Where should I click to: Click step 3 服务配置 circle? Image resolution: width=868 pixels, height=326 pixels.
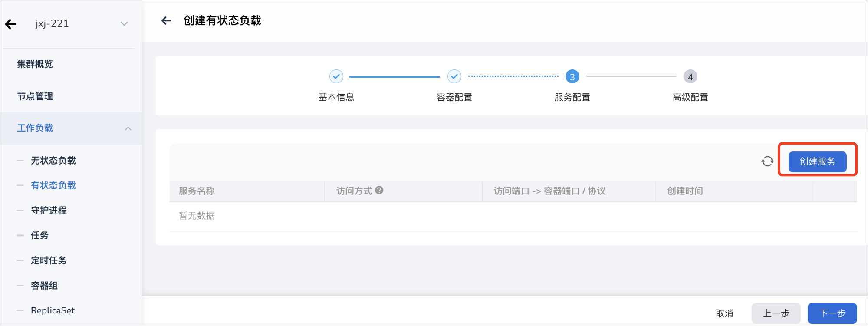[x=572, y=77]
